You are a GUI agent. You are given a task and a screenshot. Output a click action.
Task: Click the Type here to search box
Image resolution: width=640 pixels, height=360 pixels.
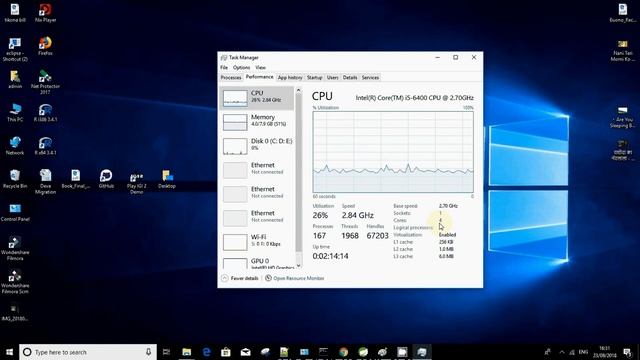click(x=88, y=352)
